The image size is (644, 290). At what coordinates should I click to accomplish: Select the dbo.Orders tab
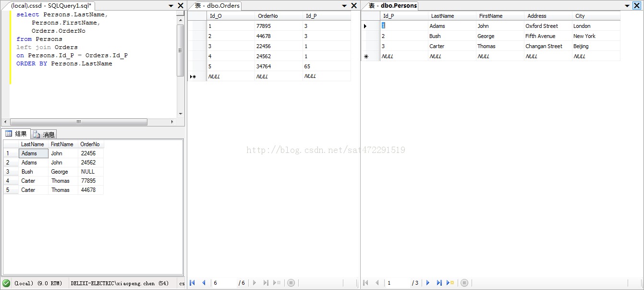[217, 6]
